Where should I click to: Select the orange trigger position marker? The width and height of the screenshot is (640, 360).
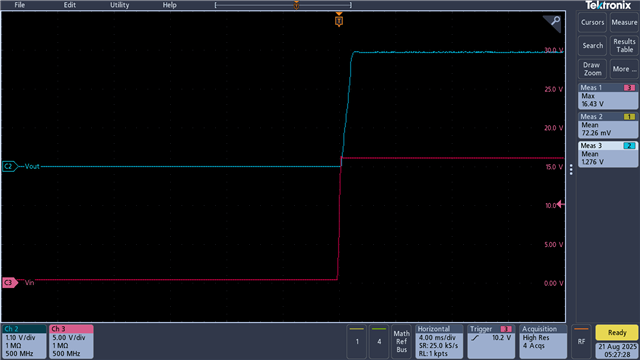pos(339,20)
